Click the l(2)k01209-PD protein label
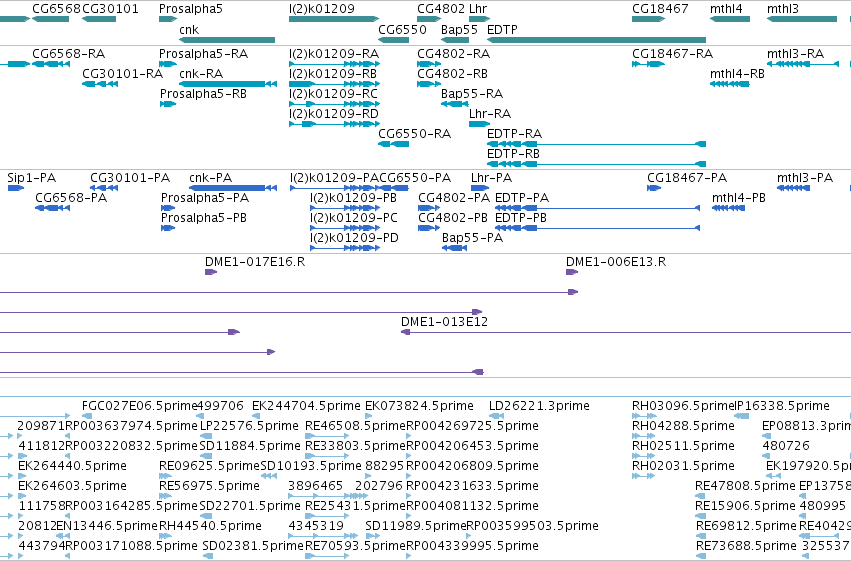The width and height of the screenshot is (851, 561). 354,238
